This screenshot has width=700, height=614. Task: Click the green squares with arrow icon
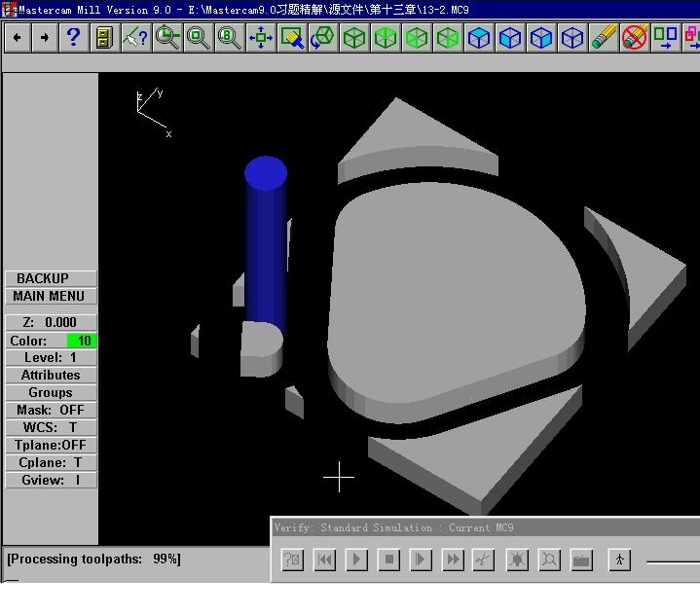pyautogui.click(x=665, y=38)
